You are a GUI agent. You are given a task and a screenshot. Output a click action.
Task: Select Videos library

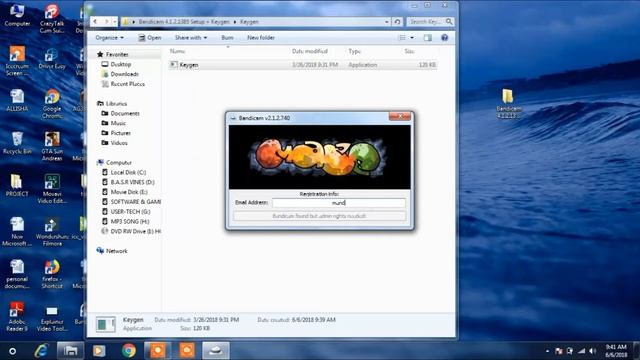pyautogui.click(x=119, y=143)
